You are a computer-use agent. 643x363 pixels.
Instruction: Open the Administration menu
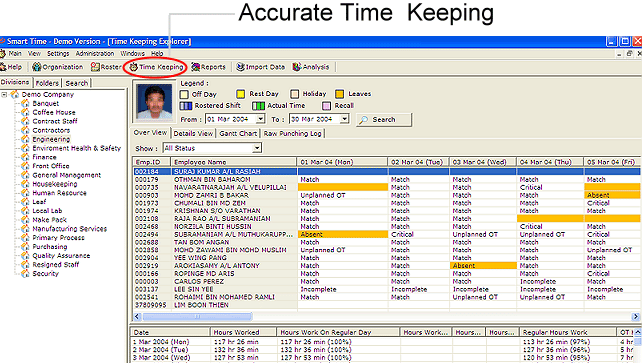pos(95,54)
